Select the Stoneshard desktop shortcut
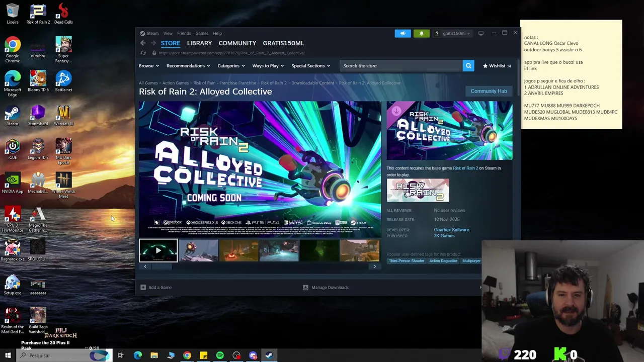The width and height of the screenshot is (644, 362). [x=38, y=115]
